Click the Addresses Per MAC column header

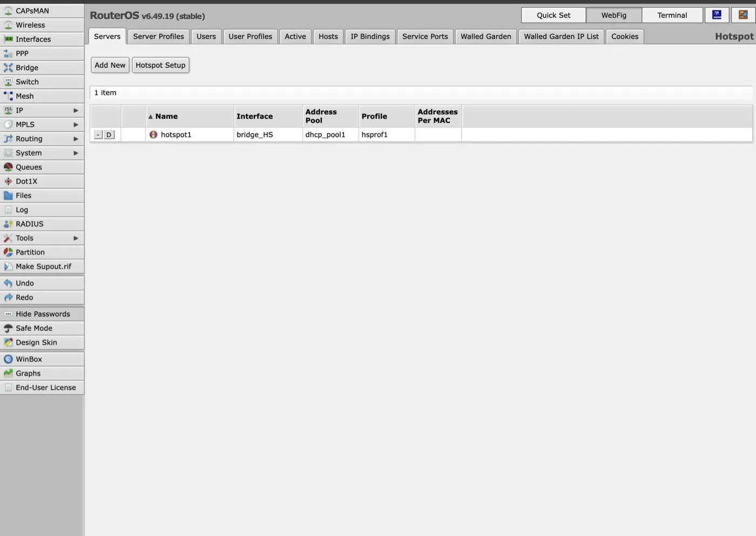coord(438,116)
